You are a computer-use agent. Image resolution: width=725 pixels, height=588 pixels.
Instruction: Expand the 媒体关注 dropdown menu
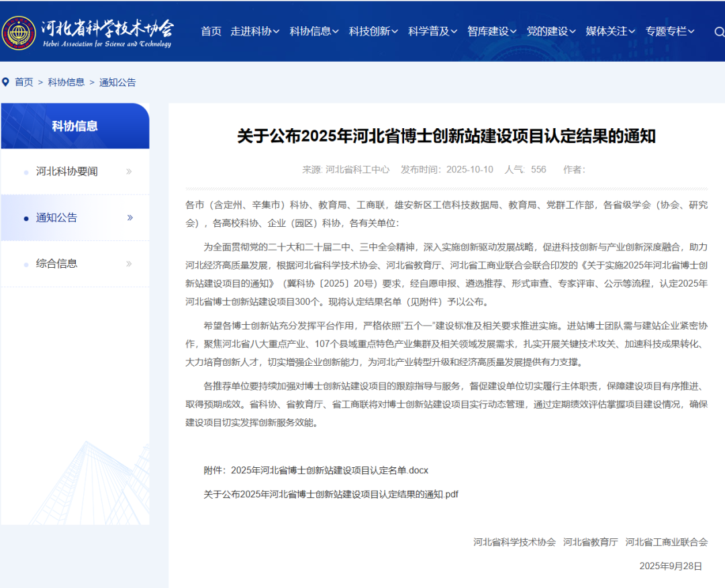tap(610, 32)
